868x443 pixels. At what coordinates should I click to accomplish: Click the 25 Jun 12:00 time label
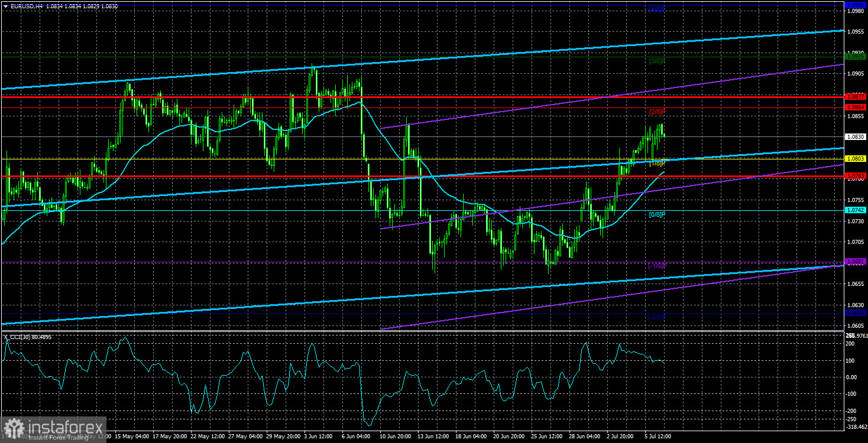tap(546, 437)
